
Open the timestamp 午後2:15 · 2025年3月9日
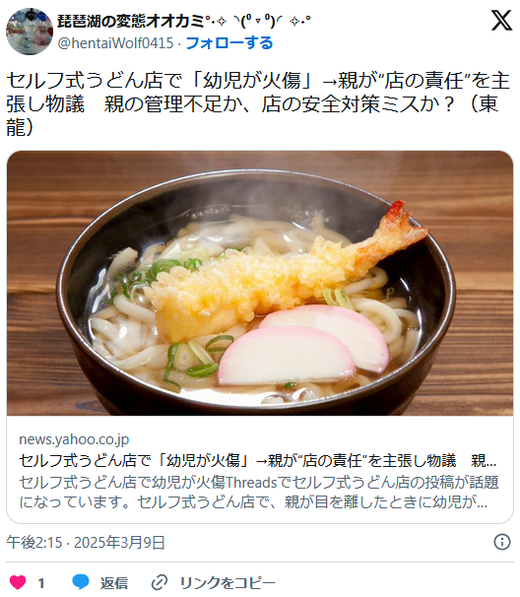click(x=85, y=542)
